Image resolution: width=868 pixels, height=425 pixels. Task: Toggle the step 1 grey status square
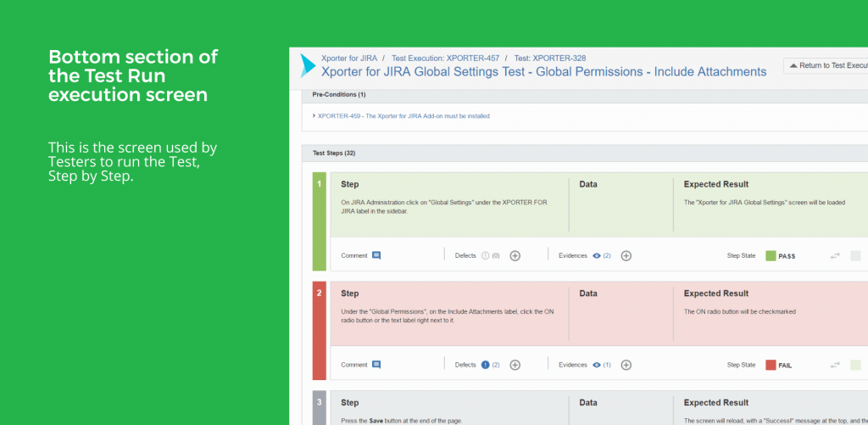tap(856, 255)
